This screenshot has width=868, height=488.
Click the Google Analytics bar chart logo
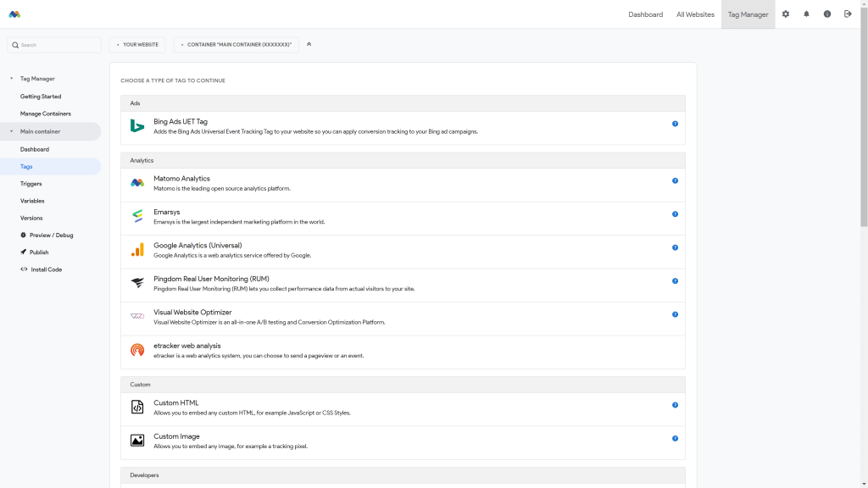137,250
